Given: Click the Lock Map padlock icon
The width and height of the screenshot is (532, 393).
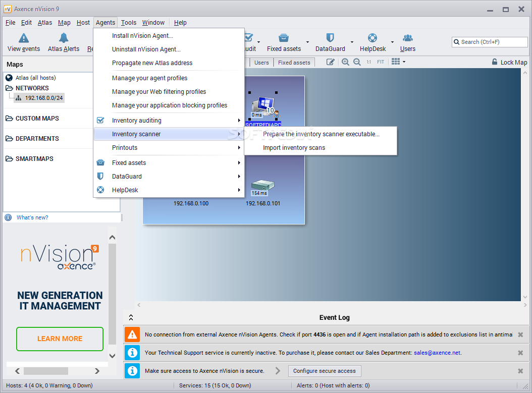Looking at the screenshot, I should tap(495, 62).
